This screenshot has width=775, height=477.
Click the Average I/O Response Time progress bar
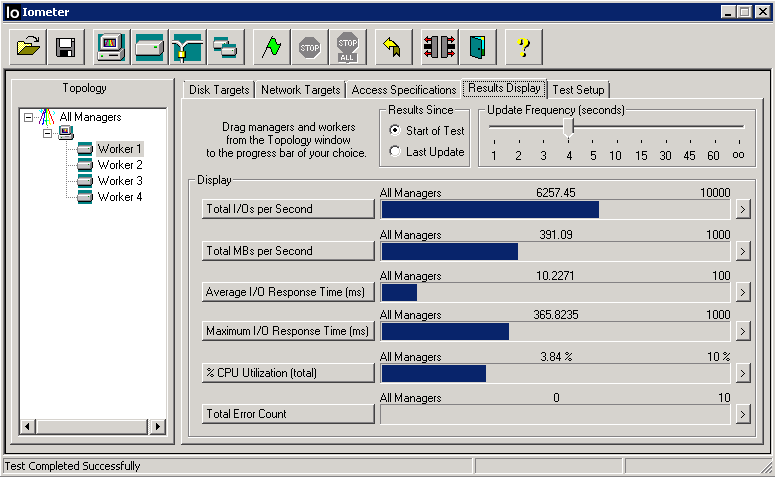[556, 293]
